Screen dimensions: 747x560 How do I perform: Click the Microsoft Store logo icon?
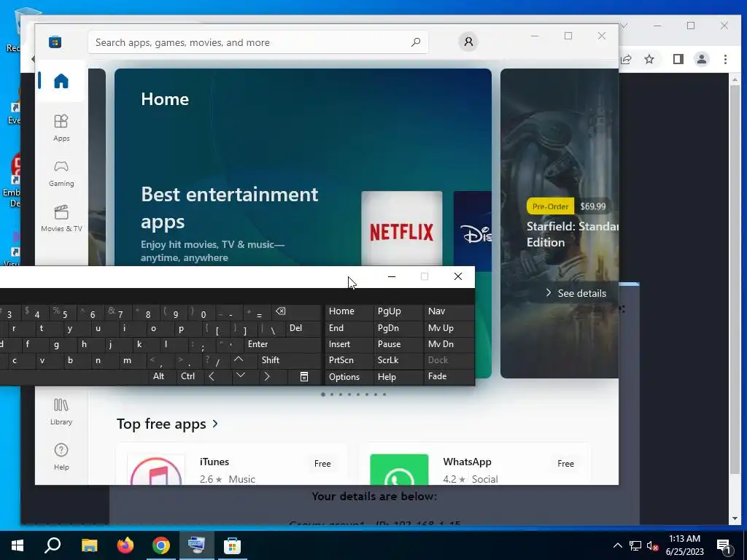click(55, 42)
